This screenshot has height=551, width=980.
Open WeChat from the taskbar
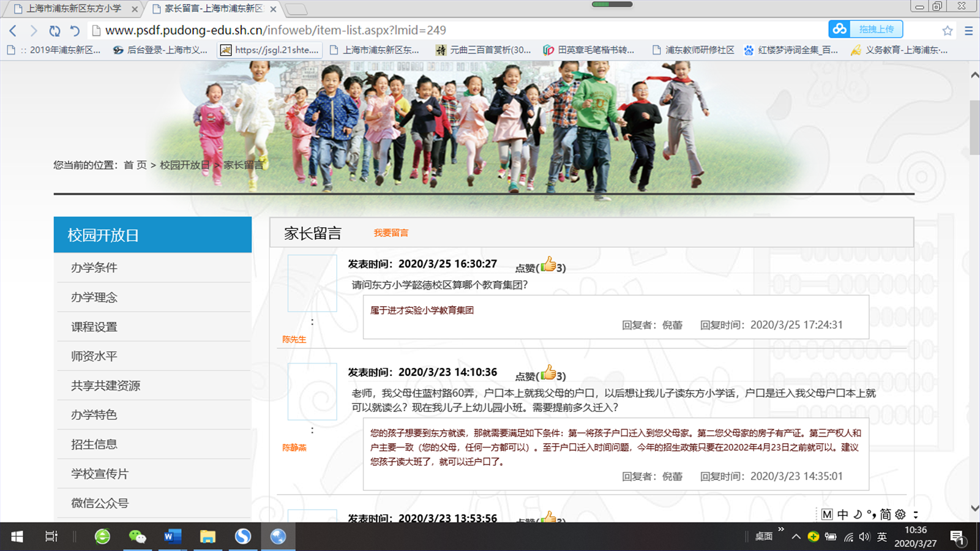click(x=137, y=537)
